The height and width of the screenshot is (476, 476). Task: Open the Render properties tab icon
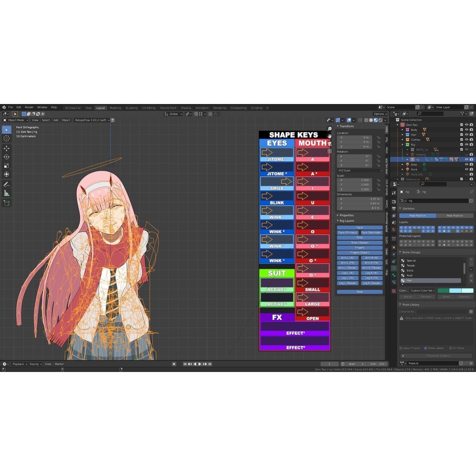(394, 202)
